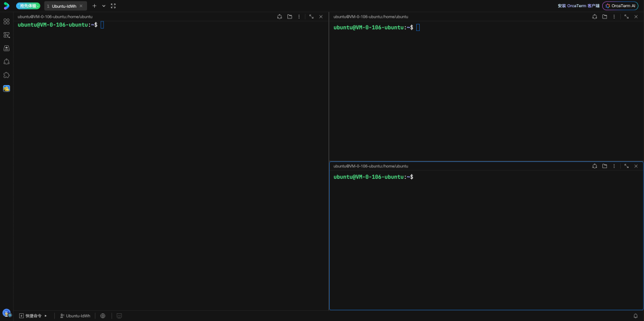
Task: Add a new tab with plus button
Action: [x=94, y=6]
